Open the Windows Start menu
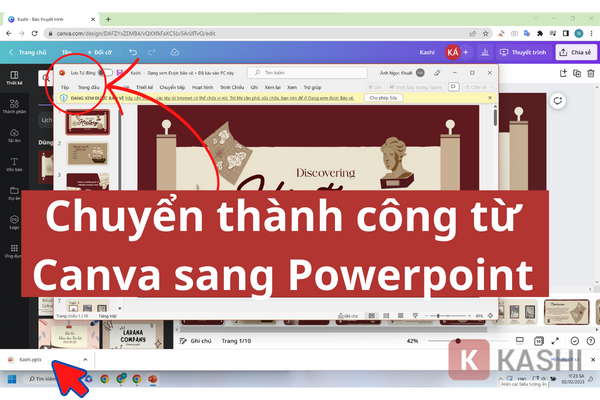Viewport: 600px width, 400px height. tap(12, 379)
